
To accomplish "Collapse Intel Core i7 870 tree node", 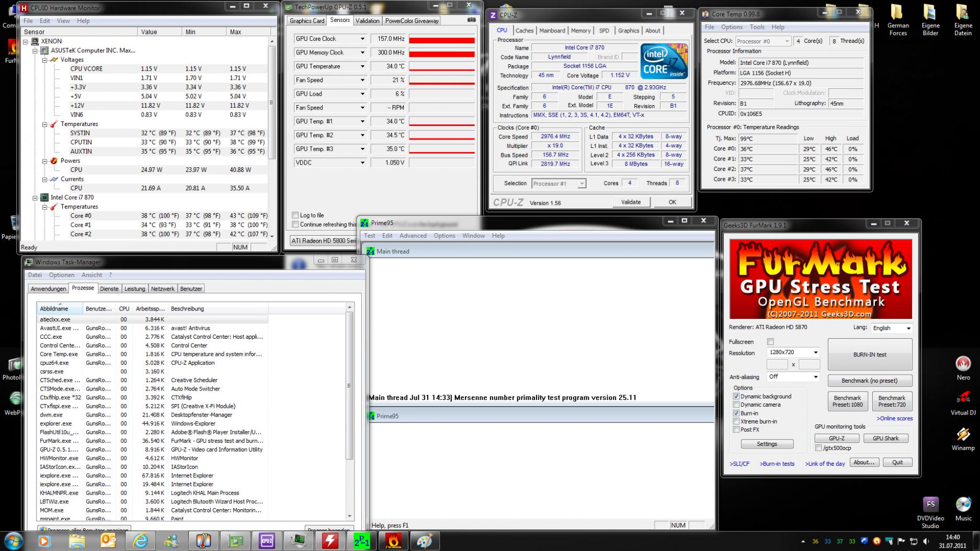I will pos(35,198).
